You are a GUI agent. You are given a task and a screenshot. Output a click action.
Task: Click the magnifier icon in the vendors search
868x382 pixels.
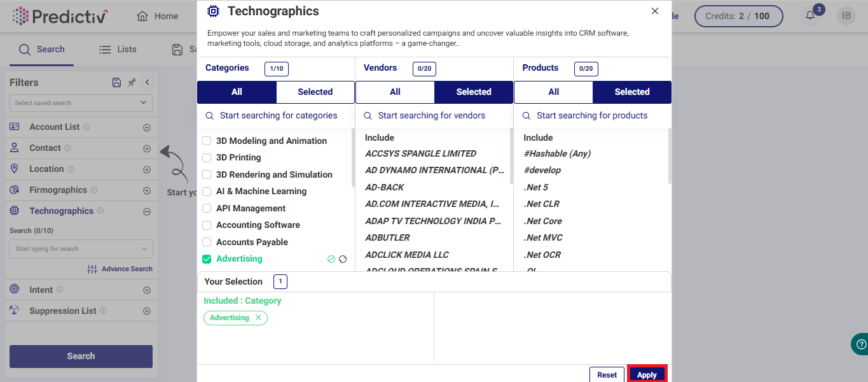(x=368, y=116)
